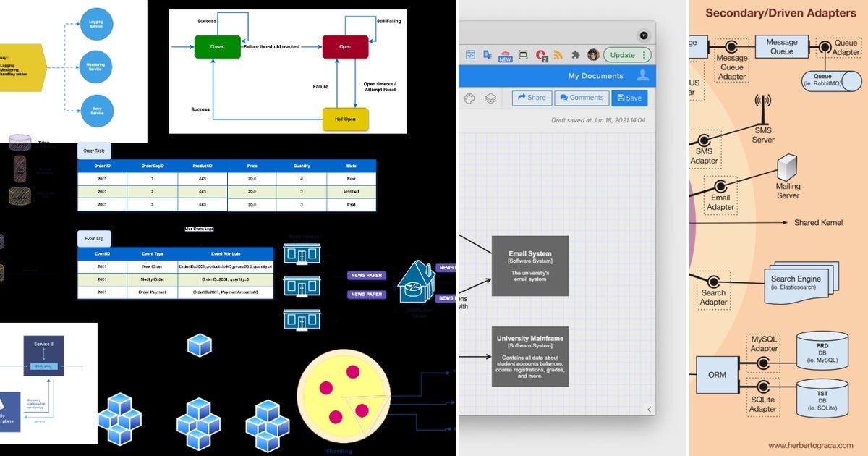Select the code window extension icon

(x=471, y=55)
